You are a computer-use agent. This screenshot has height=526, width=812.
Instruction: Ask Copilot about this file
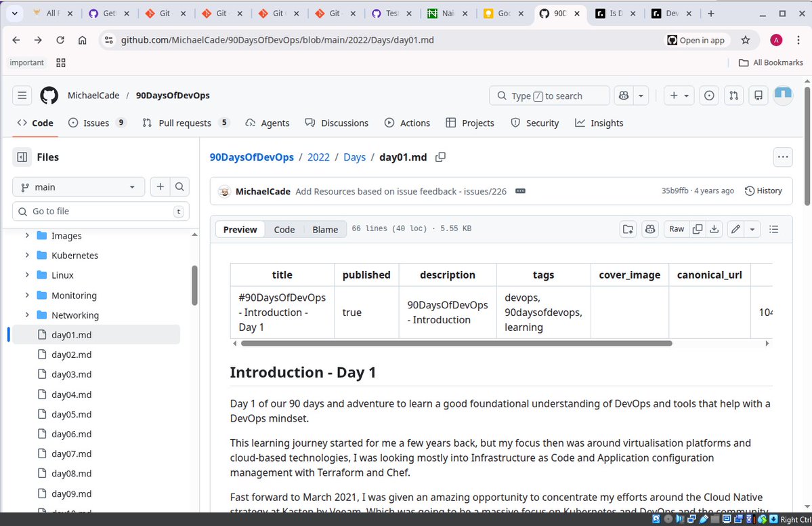click(650, 229)
